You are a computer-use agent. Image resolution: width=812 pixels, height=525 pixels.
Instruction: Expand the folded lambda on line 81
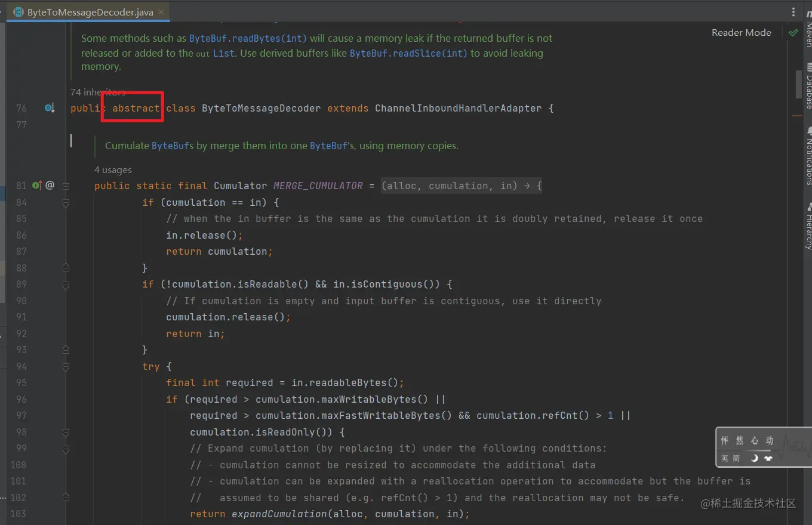click(66, 186)
